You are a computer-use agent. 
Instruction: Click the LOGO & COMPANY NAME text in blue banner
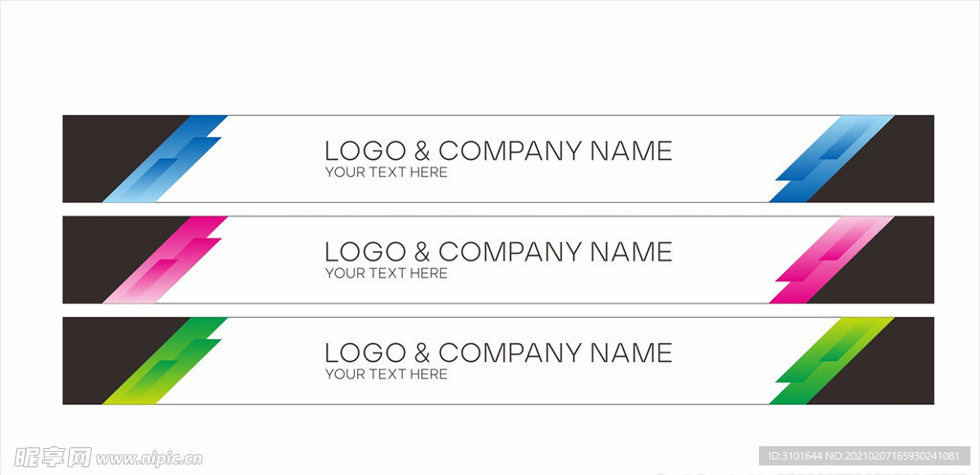coord(498,151)
